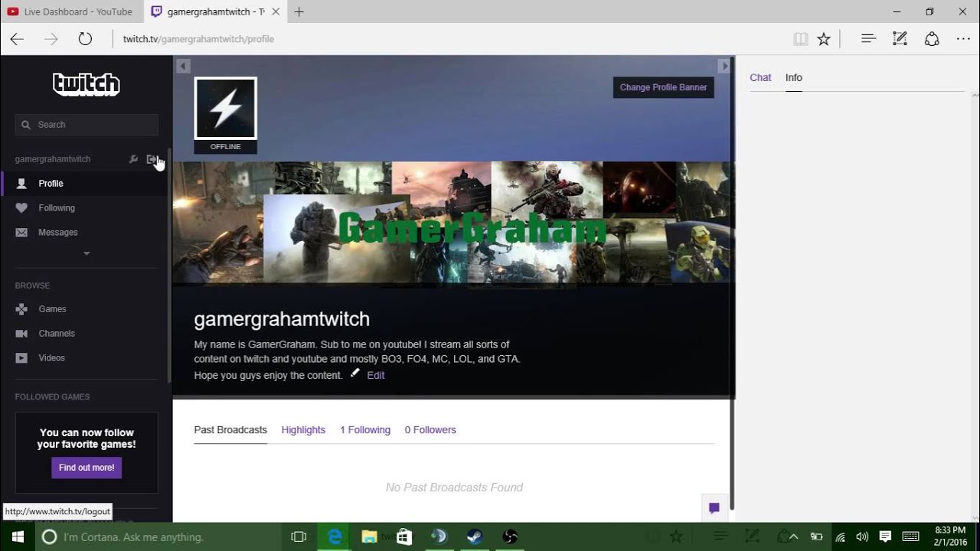Viewport: 980px width, 551px height.
Task: Expand more sidebar options arrow under Messages
Action: pos(87,253)
